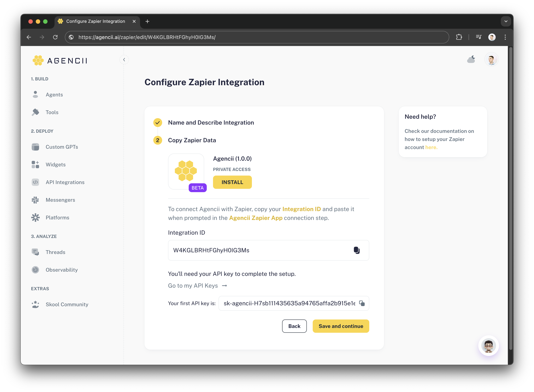Open the Chrome three-dot menu

(505, 37)
